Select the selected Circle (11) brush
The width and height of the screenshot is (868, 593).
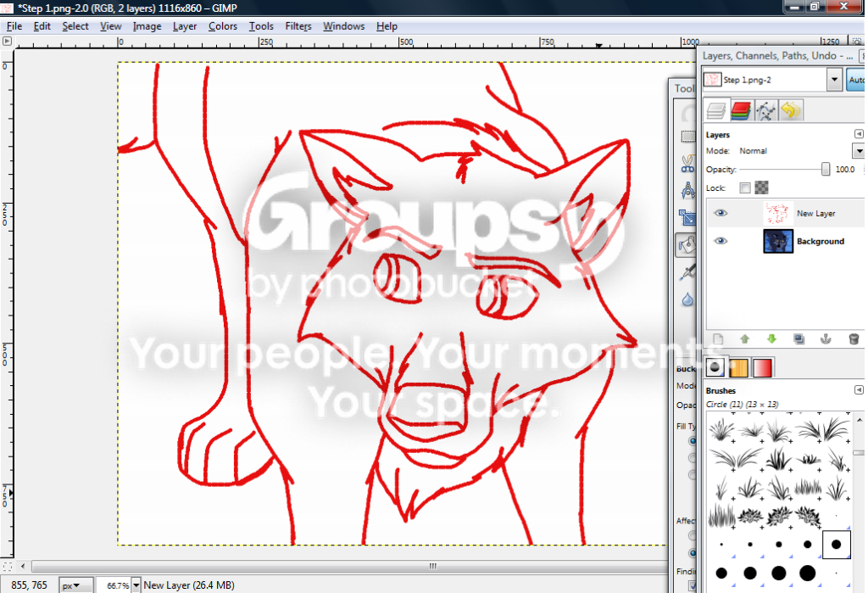point(836,545)
